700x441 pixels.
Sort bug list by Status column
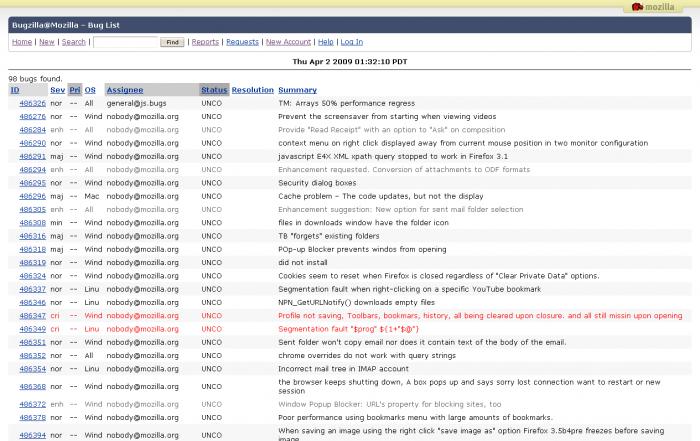pos(214,90)
